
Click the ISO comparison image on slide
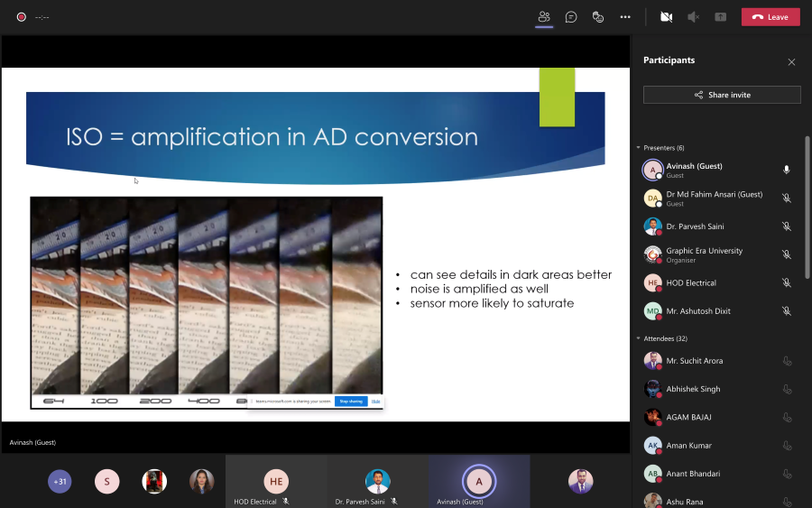pos(207,302)
